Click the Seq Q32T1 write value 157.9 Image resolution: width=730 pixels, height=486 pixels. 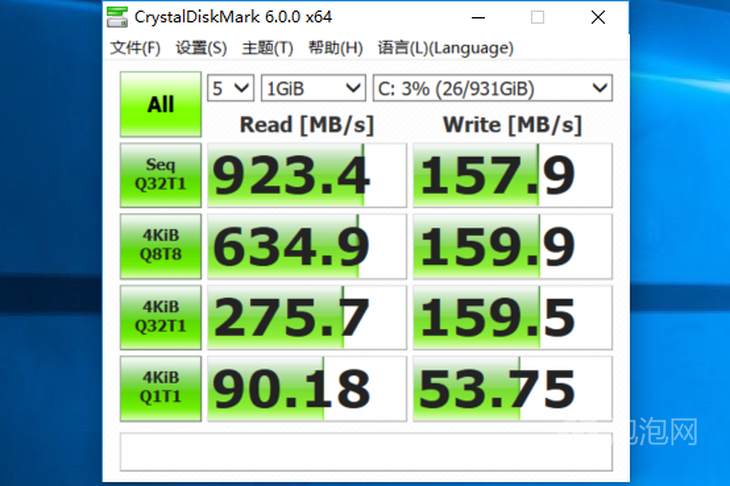click(x=513, y=175)
